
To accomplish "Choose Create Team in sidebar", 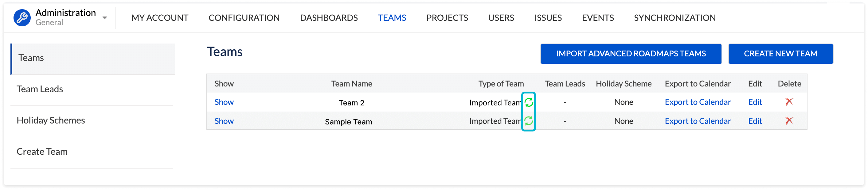I will point(42,152).
